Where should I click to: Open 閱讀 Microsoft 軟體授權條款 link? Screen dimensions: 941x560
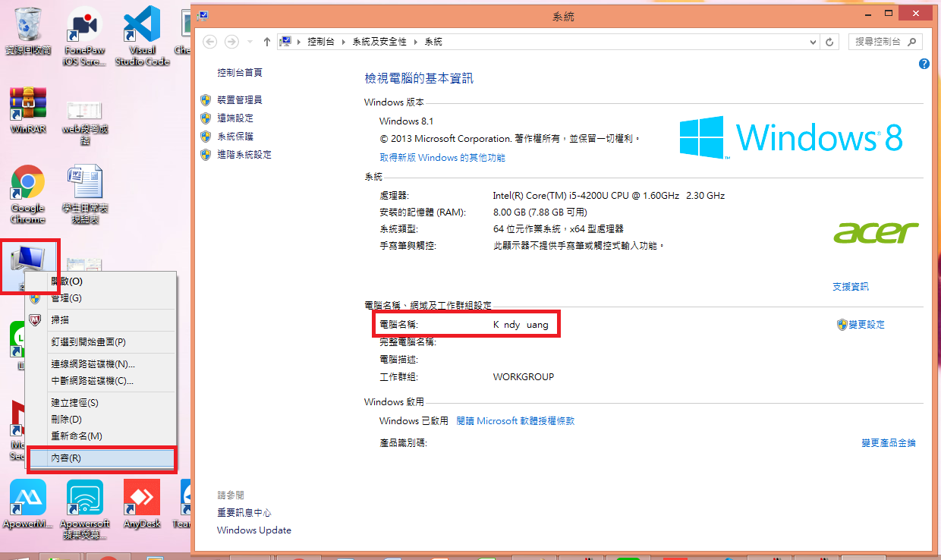coord(515,421)
